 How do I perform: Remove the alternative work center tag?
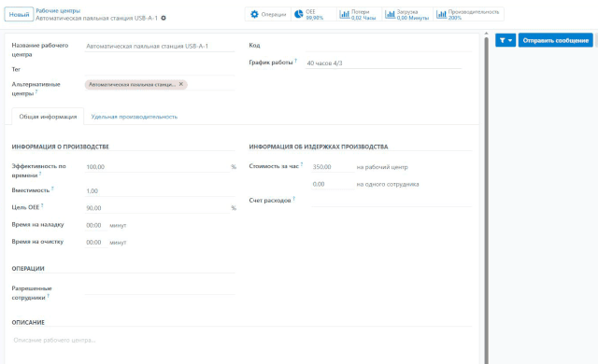pos(181,84)
